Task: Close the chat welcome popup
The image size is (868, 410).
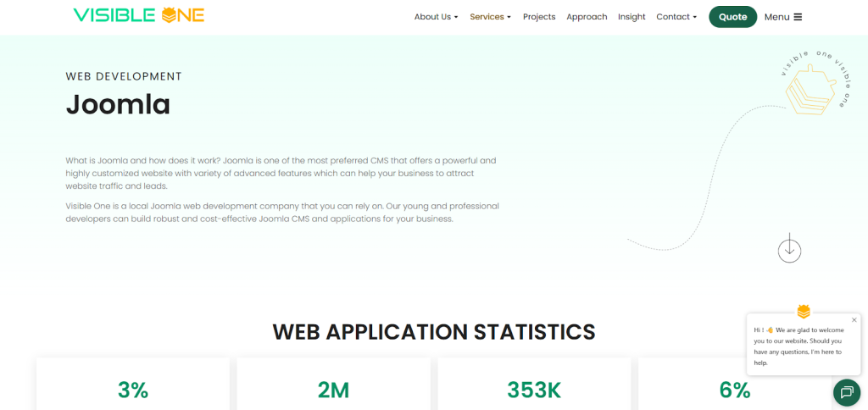Action: click(x=854, y=320)
